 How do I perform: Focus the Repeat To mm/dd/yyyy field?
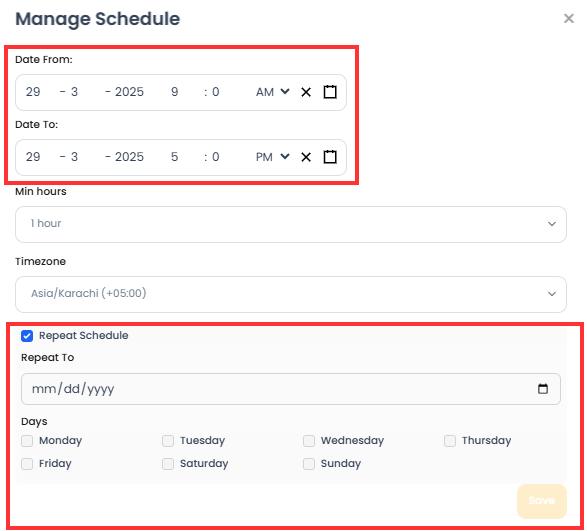pyautogui.click(x=291, y=389)
